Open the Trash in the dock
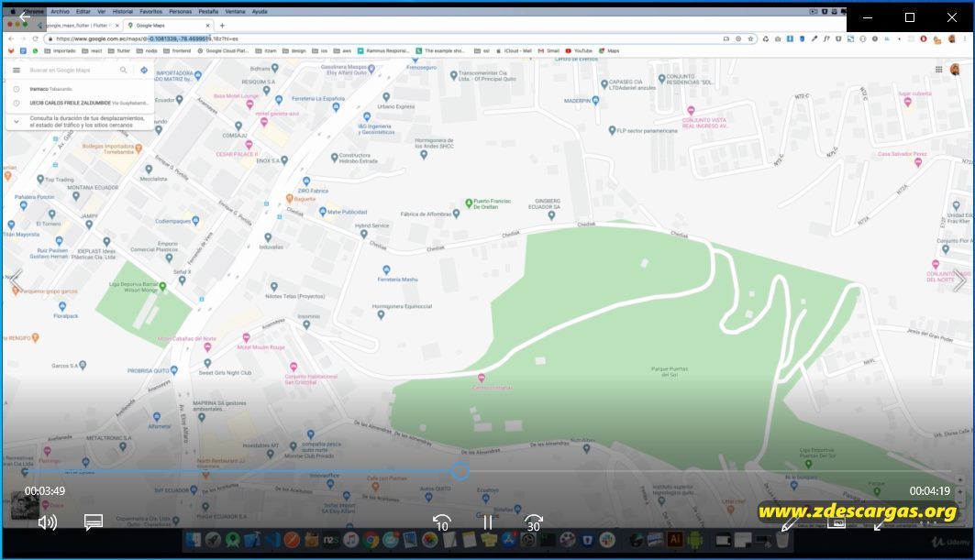 [781, 540]
